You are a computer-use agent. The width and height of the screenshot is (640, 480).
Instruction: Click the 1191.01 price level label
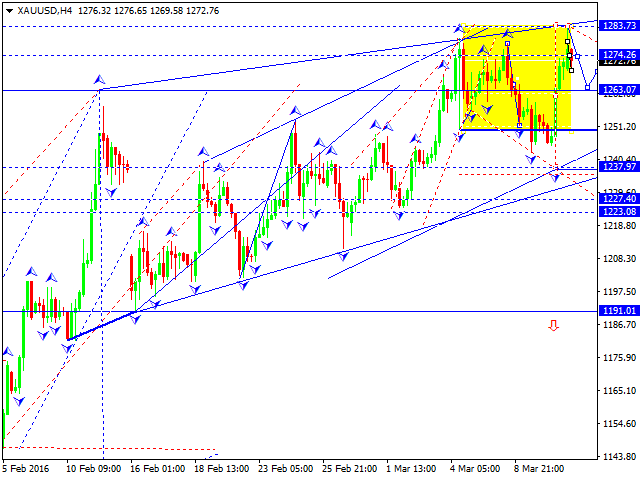[x=619, y=311]
